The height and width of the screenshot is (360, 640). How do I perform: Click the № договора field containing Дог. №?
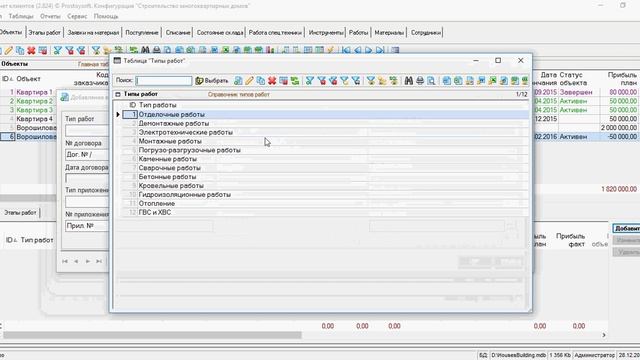click(87, 155)
